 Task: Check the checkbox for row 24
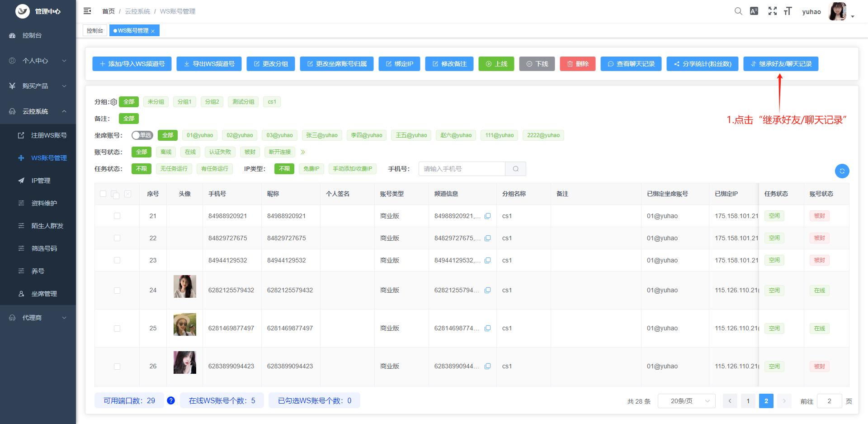coord(117,291)
